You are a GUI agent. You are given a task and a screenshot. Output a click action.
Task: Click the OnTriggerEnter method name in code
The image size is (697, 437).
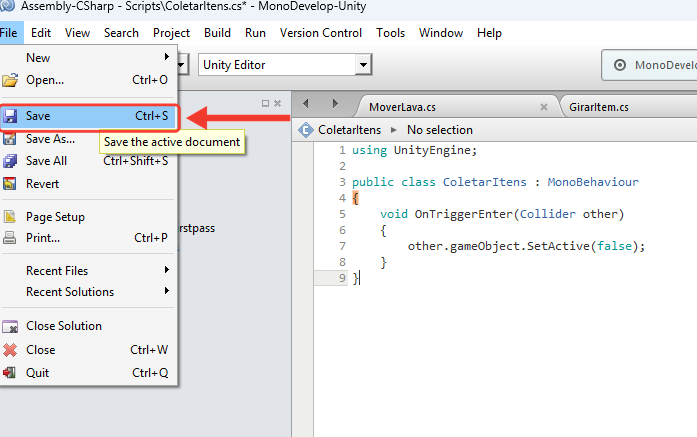click(464, 214)
